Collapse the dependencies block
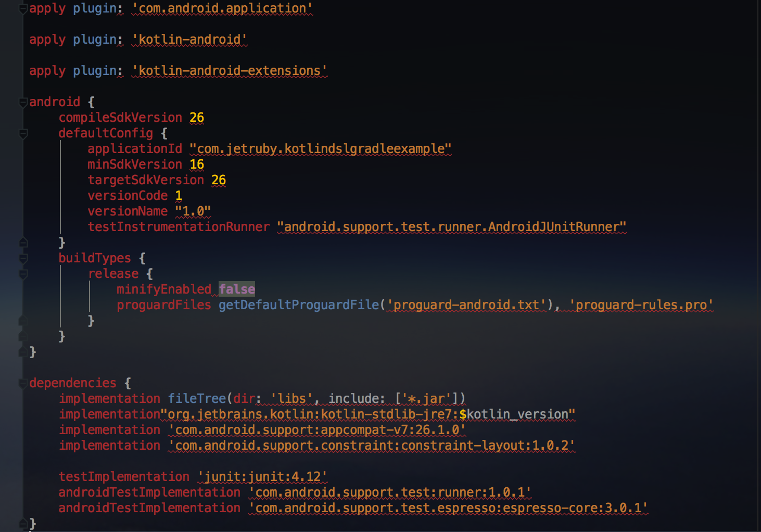Screen dimensions: 761x532 (22, 384)
